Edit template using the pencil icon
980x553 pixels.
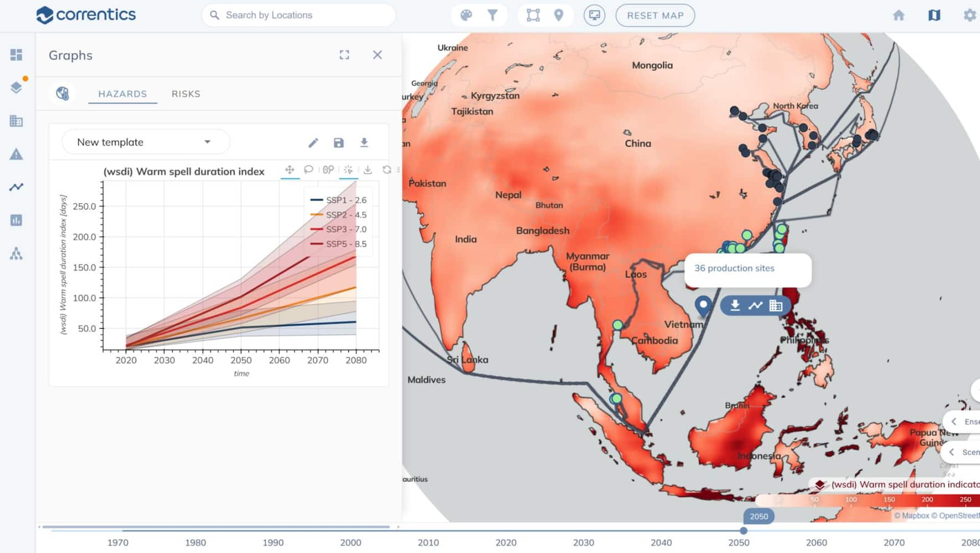[x=313, y=143]
